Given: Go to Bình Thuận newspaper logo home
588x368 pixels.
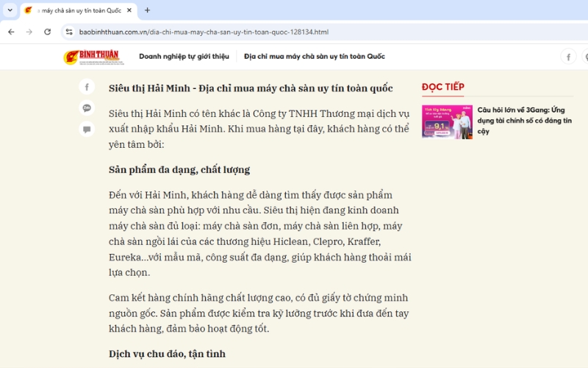Looking at the screenshot, I should pos(94,57).
